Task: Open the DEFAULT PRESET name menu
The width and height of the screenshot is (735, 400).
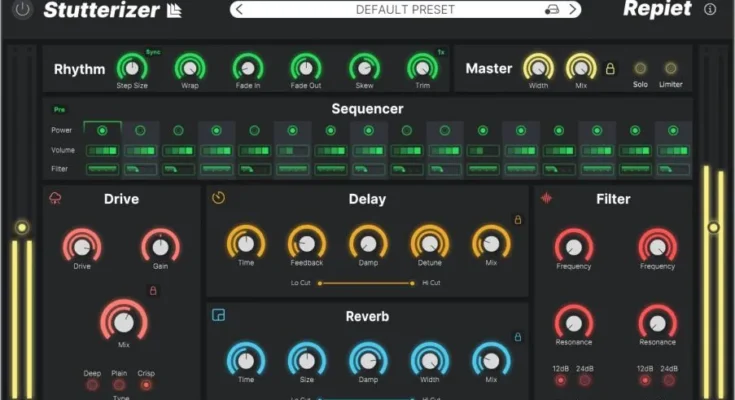Action: click(x=405, y=9)
